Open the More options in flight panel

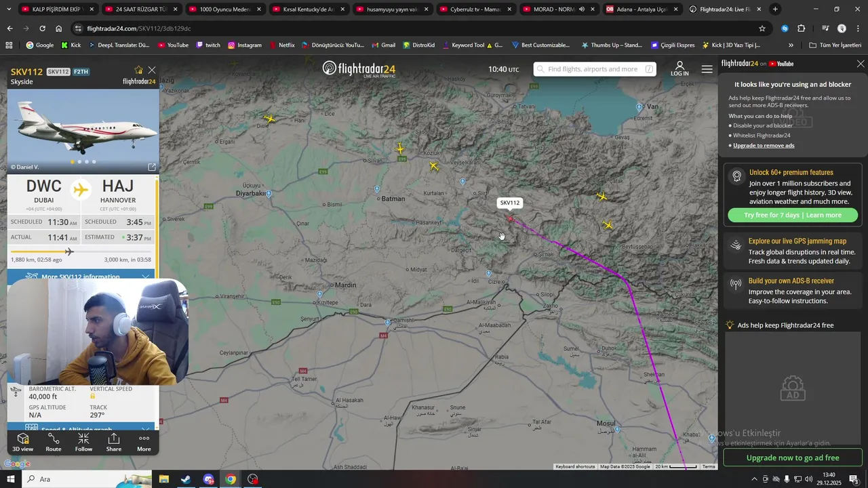tap(144, 443)
